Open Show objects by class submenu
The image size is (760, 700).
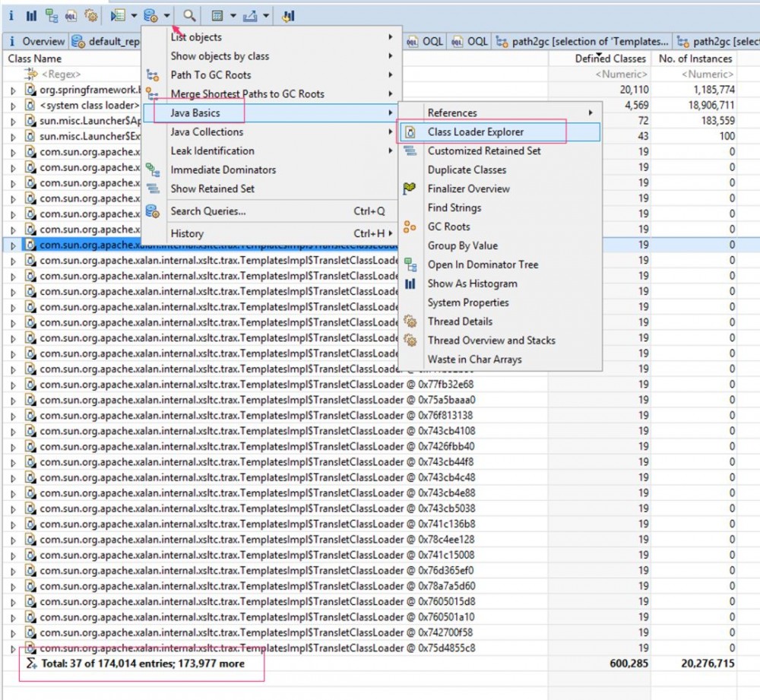click(270, 55)
